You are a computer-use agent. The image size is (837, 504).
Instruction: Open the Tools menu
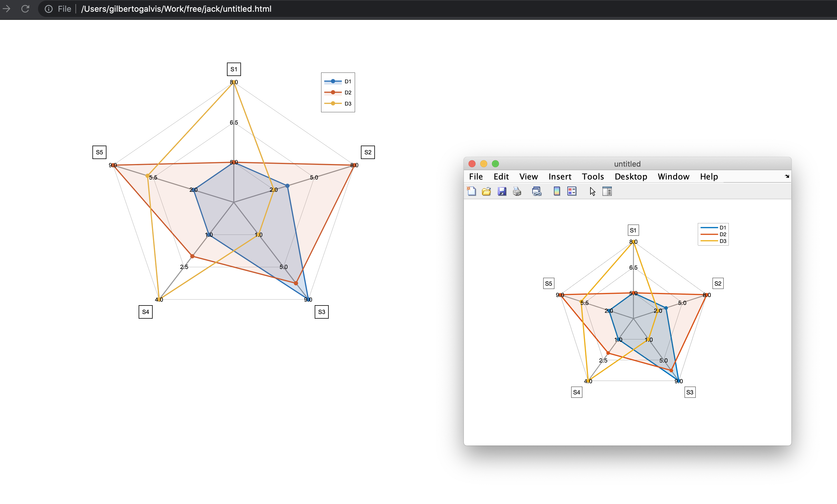[x=593, y=176]
